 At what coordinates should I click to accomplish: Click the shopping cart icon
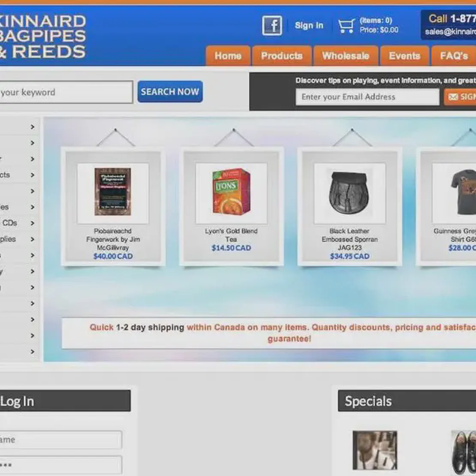[x=346, y=26]
